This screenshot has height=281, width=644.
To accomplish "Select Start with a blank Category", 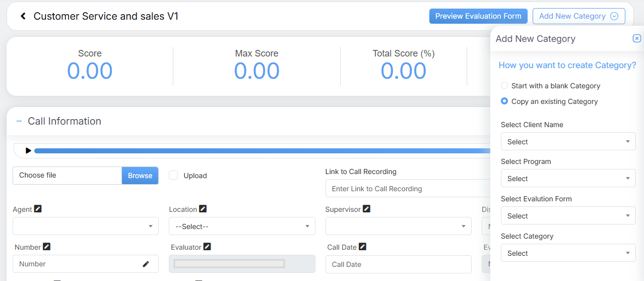I will [x=504, y=86].
